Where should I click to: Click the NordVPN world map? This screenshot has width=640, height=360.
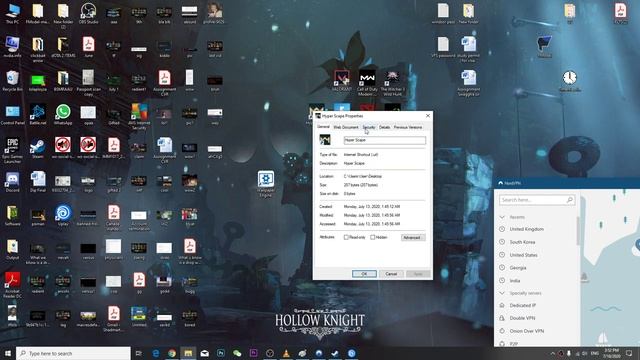[x=610, y=267]
